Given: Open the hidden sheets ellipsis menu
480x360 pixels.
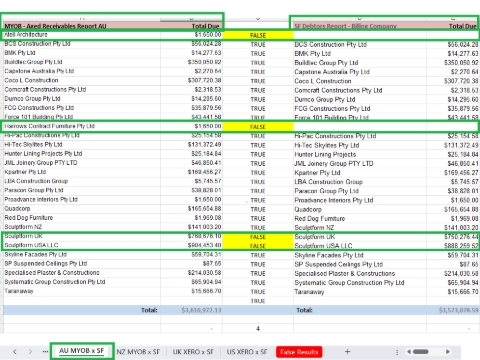Looking at the screenshot, I should click(x=45, y=352).
